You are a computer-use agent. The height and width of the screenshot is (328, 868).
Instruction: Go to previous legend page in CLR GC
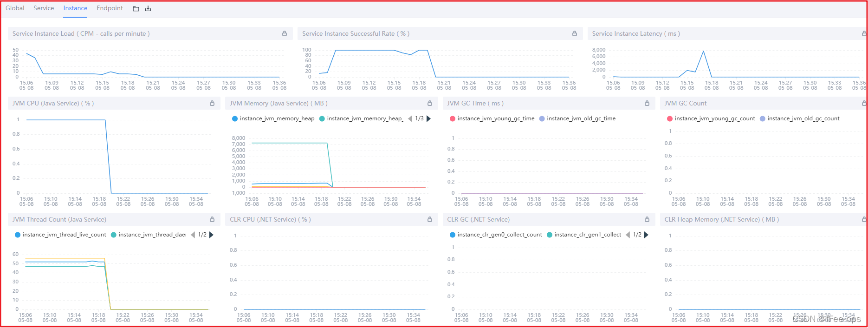coord(628,235)
